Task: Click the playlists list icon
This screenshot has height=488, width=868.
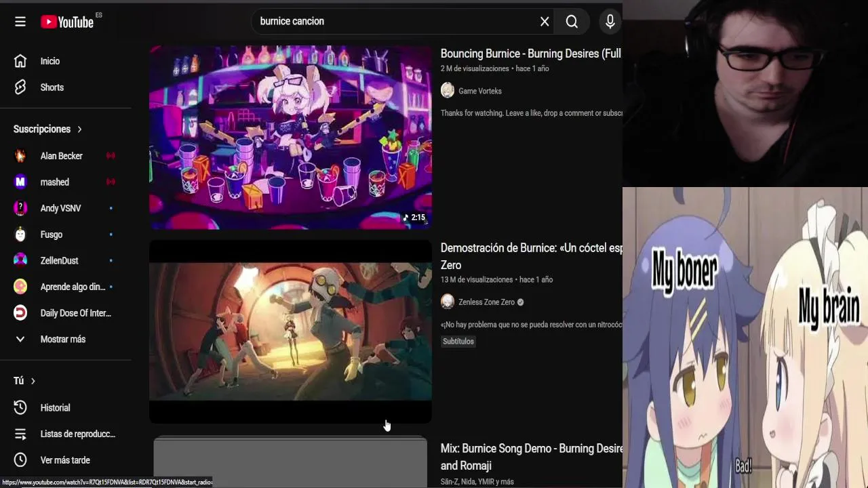Action: pyautogui.click(x=20, y=434)
